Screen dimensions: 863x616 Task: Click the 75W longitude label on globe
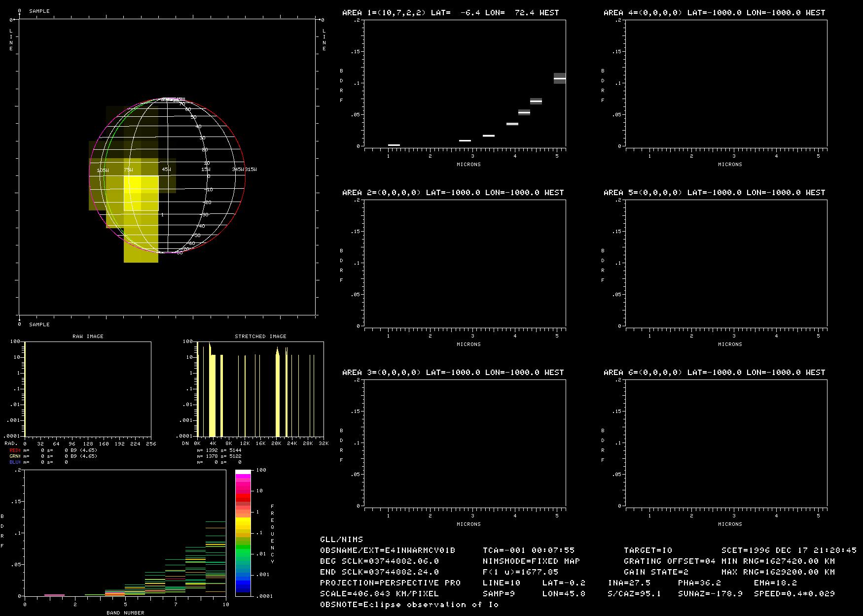[128, 170]
